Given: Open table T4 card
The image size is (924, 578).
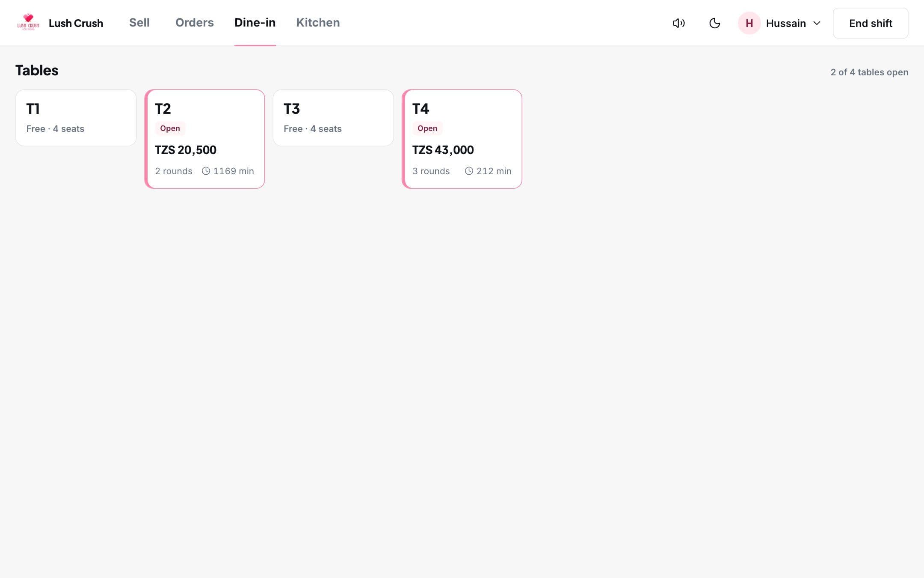Looking at the screenshot, I should 462,139.
